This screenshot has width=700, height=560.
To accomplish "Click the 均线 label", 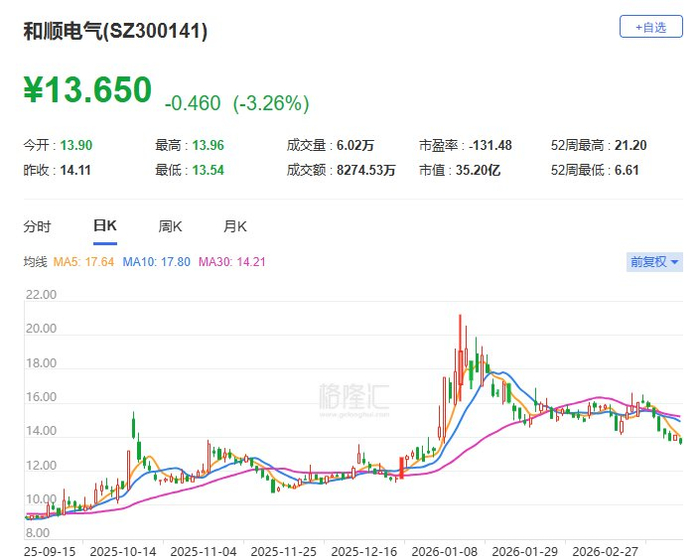I will [x=35, y=262].
